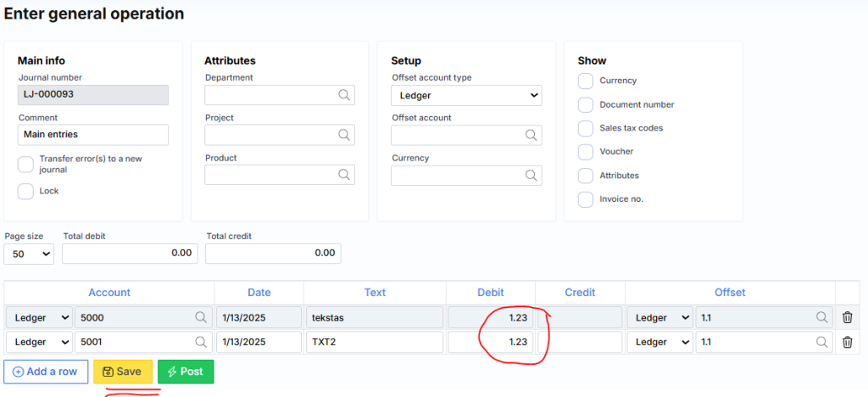Check the Sales tax codes option
The width and height of the screenshot is (868, 397).
(586, 128)
